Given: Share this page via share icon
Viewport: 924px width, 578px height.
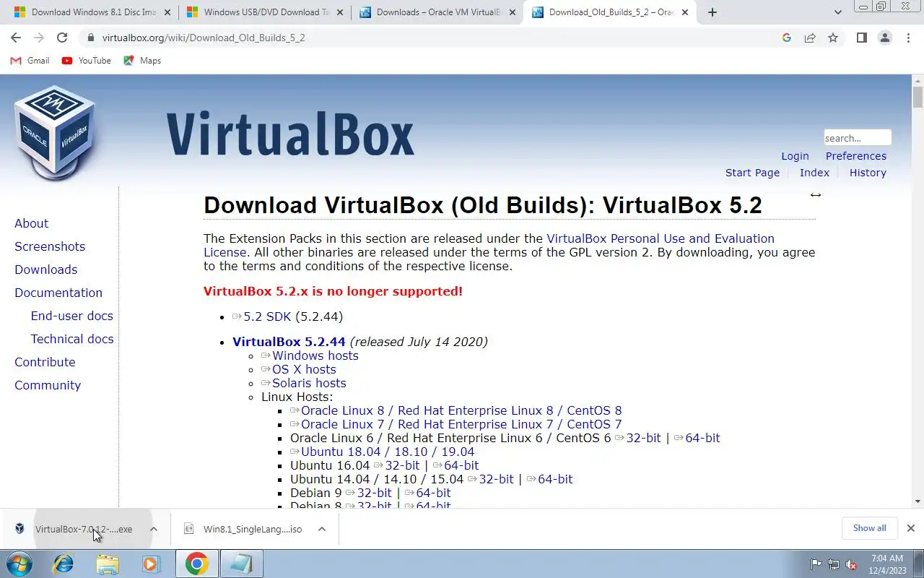Looking at the screenshot, I should (x=810, y=38).
